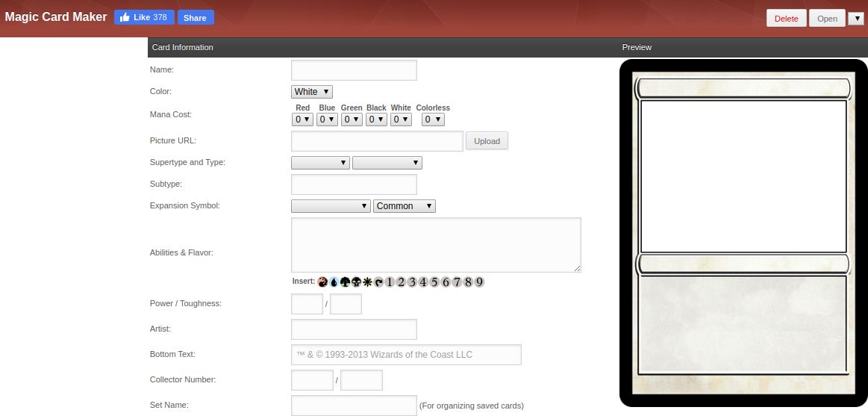Open the Common rarity dropdown

tap(405, 206)
